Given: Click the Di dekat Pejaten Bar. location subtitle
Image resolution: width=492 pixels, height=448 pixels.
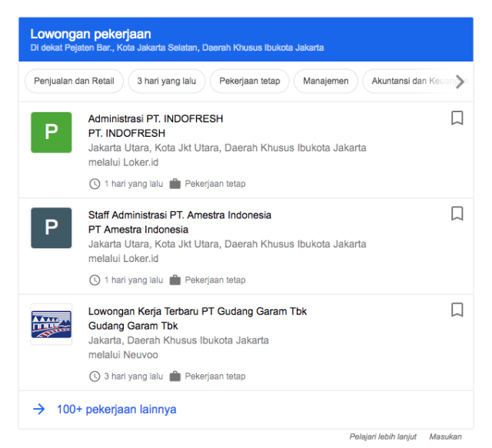Looking at the screenshot, I should click(x=177, y=48).
